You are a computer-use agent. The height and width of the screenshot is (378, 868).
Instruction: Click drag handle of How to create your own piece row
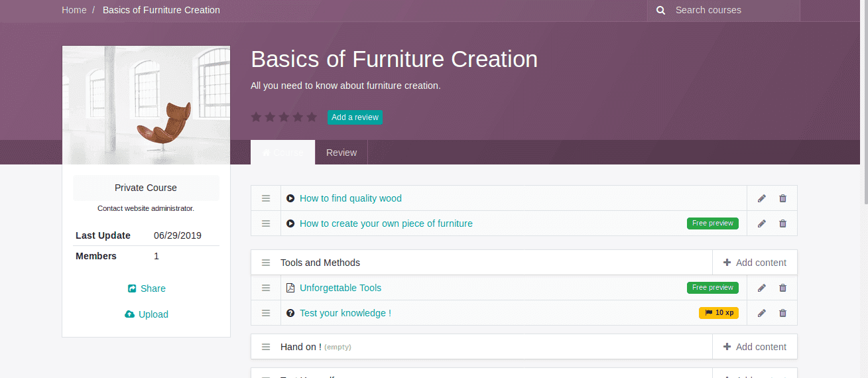tap(266, 223)
